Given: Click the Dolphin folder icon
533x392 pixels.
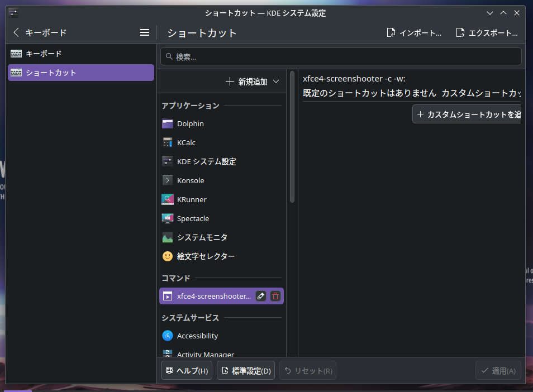Looking at the screenshot, I should [x=168, y=123].
